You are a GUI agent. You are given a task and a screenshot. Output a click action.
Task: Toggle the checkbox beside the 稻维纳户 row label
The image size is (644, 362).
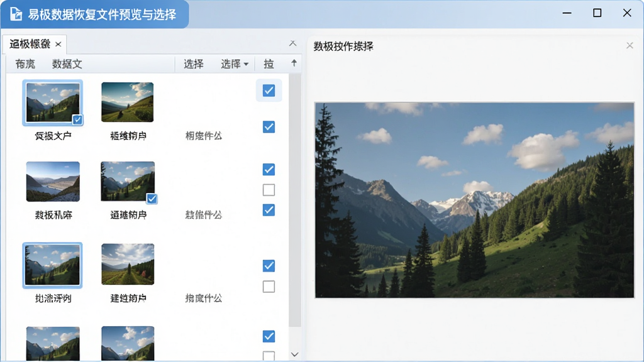point(269,127)
